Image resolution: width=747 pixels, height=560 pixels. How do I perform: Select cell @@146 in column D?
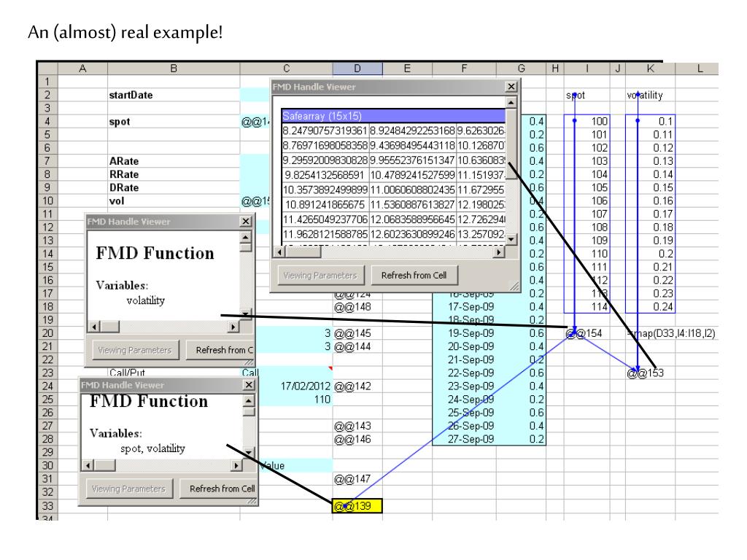coord(357,439)
